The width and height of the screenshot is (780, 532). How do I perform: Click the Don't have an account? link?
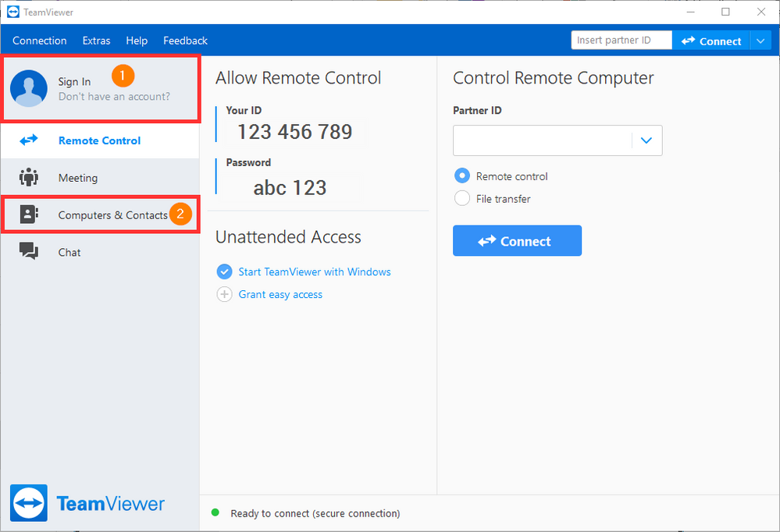tap(115, 97)
